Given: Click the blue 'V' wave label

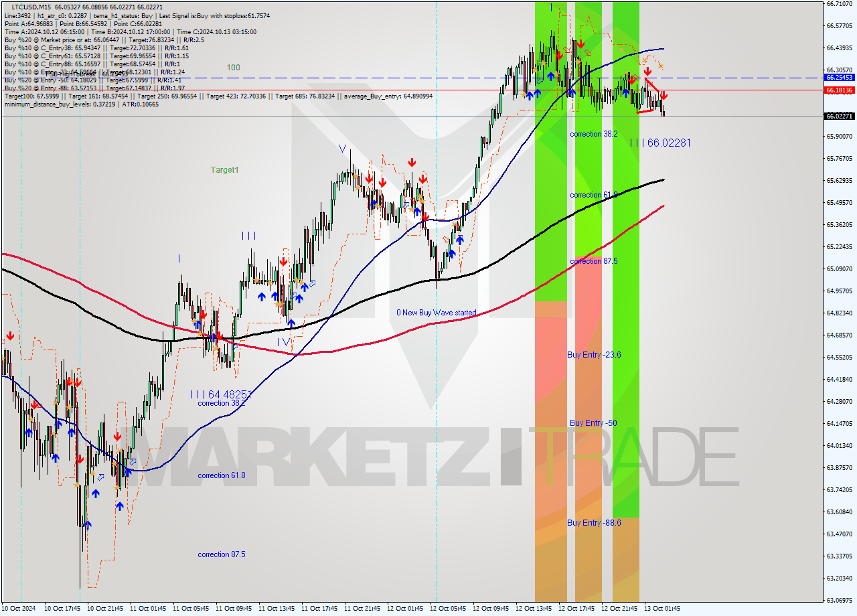Looking at the screenshot, I should click(342, 149).
